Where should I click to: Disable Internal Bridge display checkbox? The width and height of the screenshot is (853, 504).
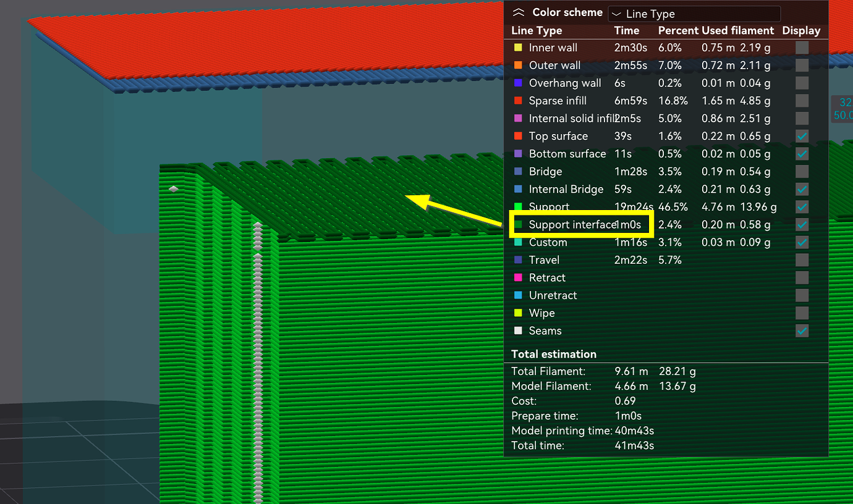(802, 189)
